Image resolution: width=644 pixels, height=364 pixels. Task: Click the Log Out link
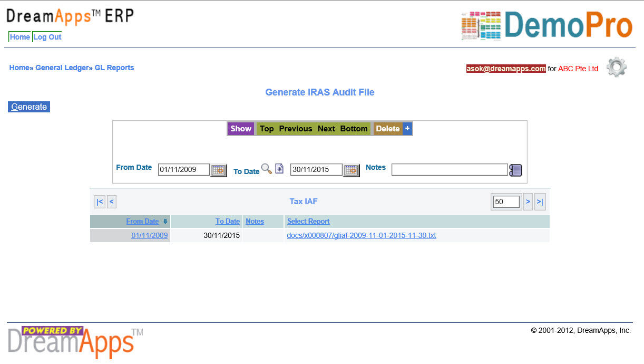(x=47, y=37)
